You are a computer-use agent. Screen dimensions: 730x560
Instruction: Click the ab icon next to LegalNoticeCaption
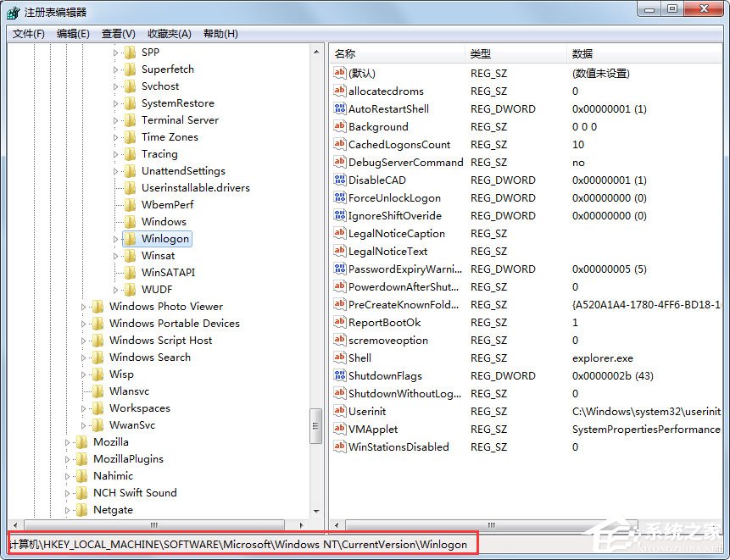click(339, 233)
